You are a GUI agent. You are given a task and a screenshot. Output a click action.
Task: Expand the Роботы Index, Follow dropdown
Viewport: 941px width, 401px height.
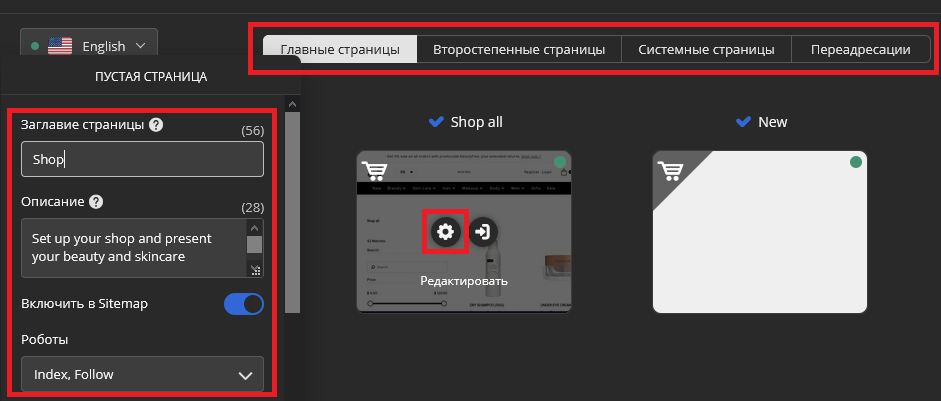coord(142,374)
